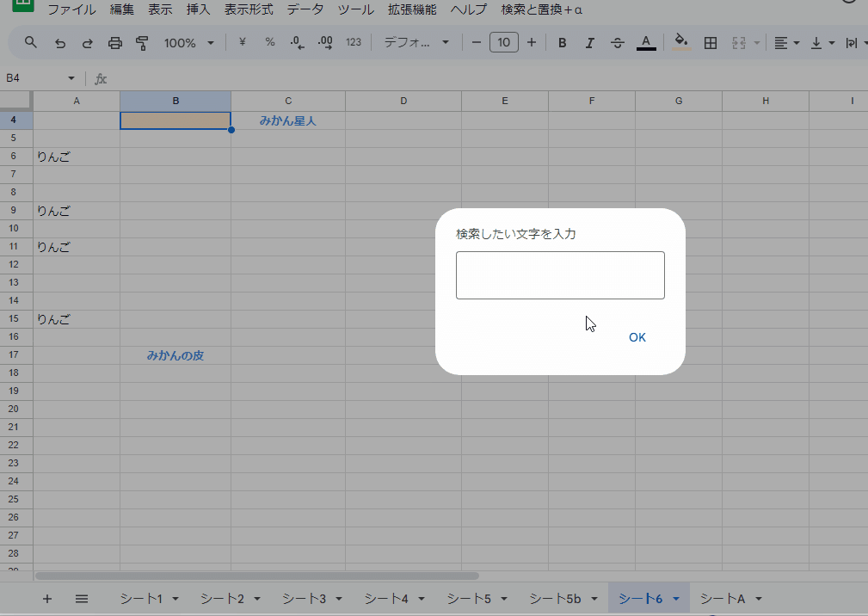Click the りんご cell in row 15

pyautogui.click(x=77, y=319)
